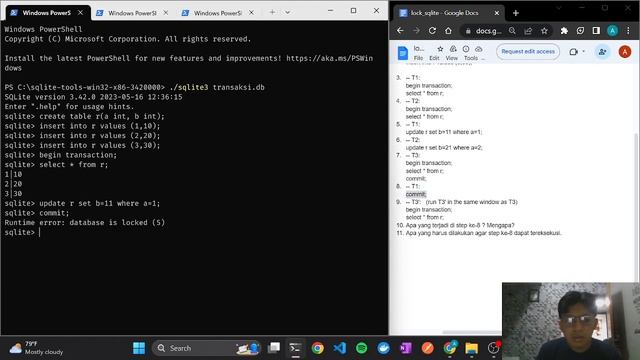Open Chrome extensions puzzle icon
The height and width of the screenshot is (360, 640).
pos(564,31)
